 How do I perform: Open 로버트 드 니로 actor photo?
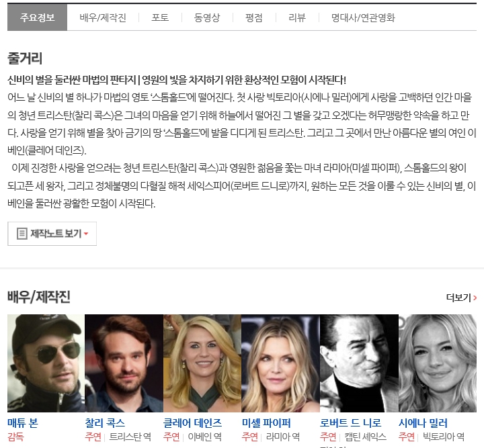tap(359, 363)
